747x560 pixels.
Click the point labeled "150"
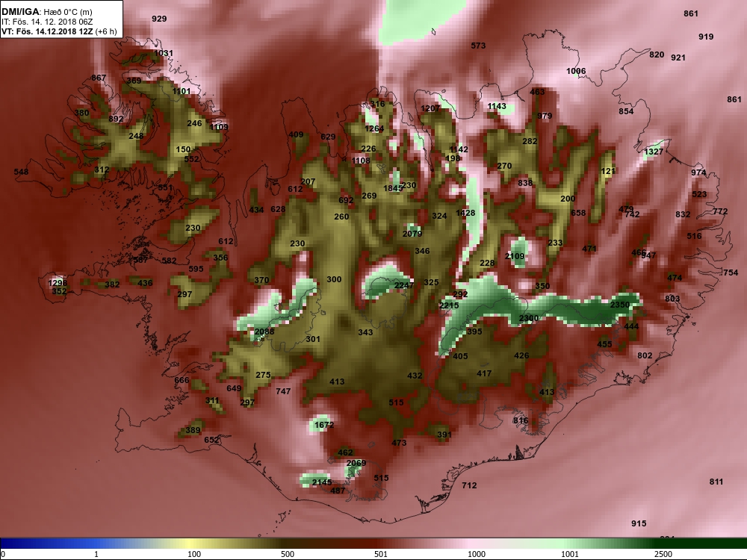point(183,149)
